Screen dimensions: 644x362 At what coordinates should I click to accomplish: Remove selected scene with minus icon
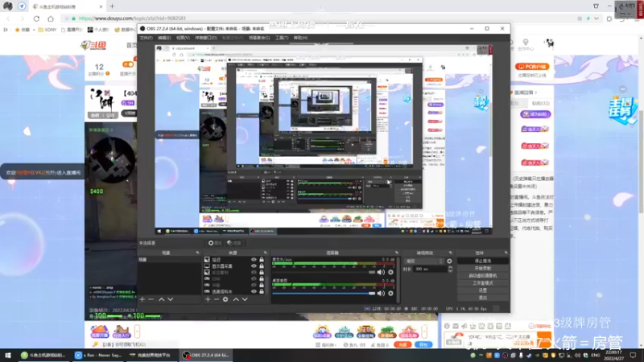151,299
